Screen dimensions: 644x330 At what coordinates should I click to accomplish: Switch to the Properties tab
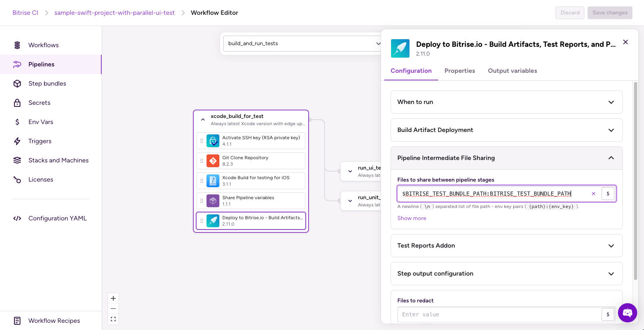click(x=459, y=71)
